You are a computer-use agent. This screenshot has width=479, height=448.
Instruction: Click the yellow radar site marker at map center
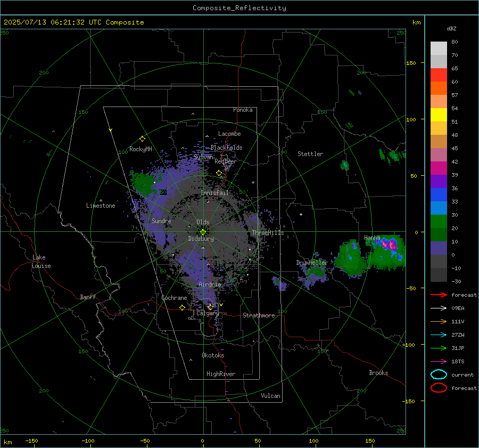point(203,232)
